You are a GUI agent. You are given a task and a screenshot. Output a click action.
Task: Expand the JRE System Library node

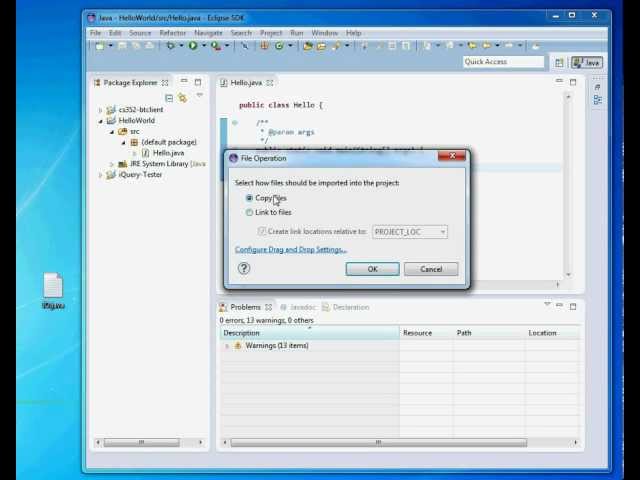112,164
